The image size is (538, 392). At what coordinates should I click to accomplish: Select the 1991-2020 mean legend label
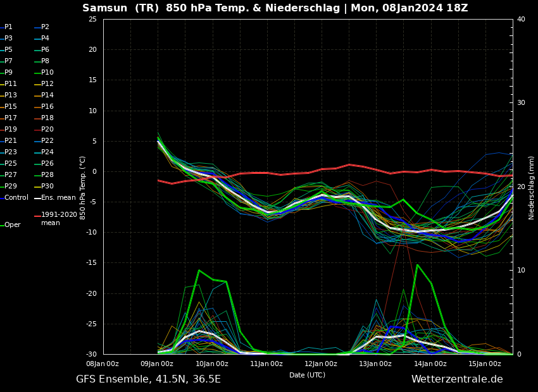coord(59,219)
